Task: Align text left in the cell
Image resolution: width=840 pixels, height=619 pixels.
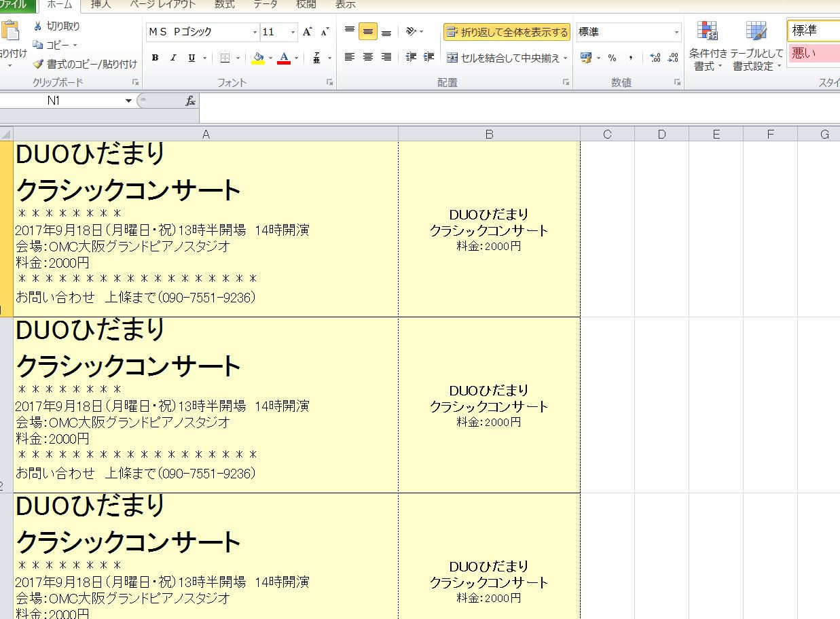Action: pyautogui.click(x=349, y=58)
